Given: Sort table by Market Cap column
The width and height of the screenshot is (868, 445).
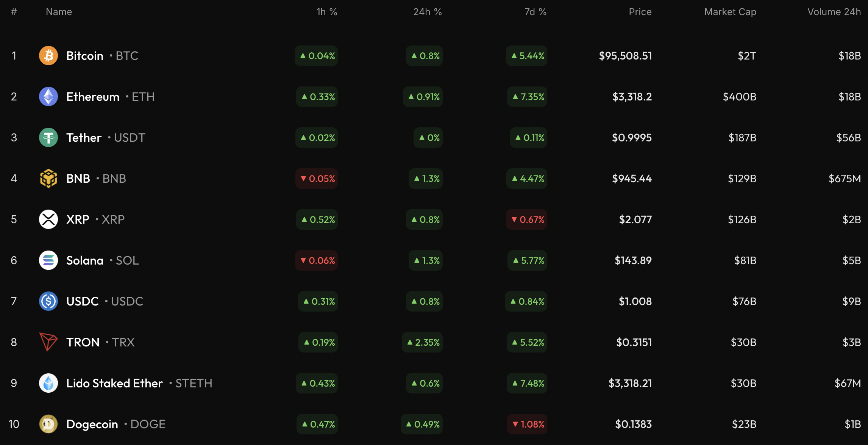Looking at the screenshot, I should click(730, 12).
